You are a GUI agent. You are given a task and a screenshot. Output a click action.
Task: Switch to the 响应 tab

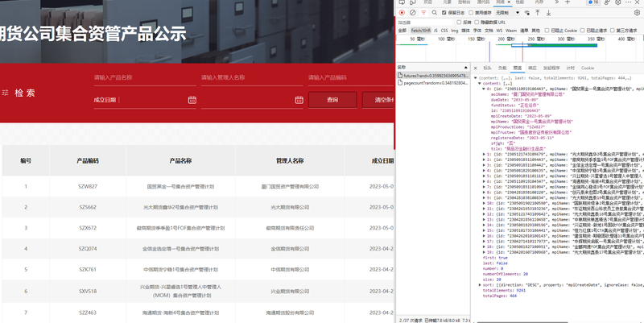click(x=532, y=68)
